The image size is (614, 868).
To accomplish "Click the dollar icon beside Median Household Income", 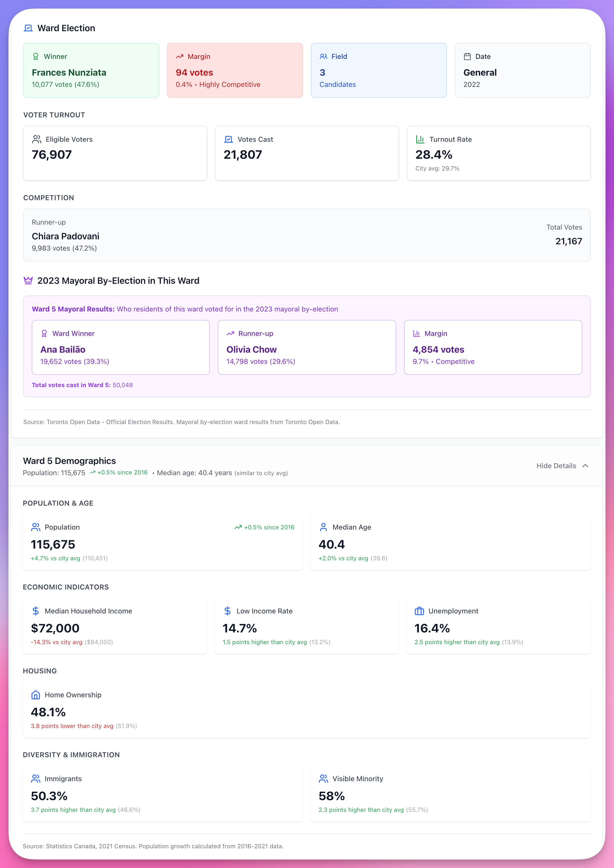I will coord(35,611).
